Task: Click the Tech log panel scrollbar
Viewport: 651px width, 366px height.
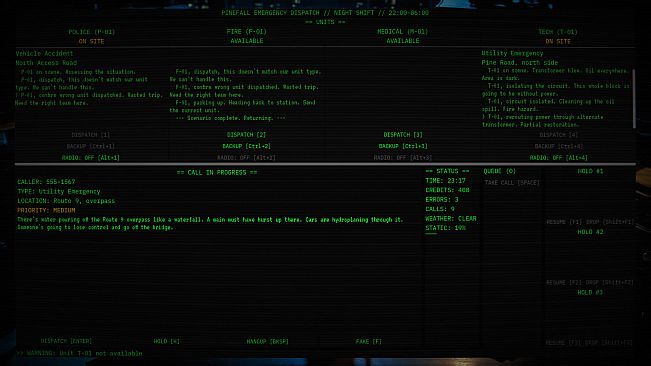Action: click(x=634, y=99)
